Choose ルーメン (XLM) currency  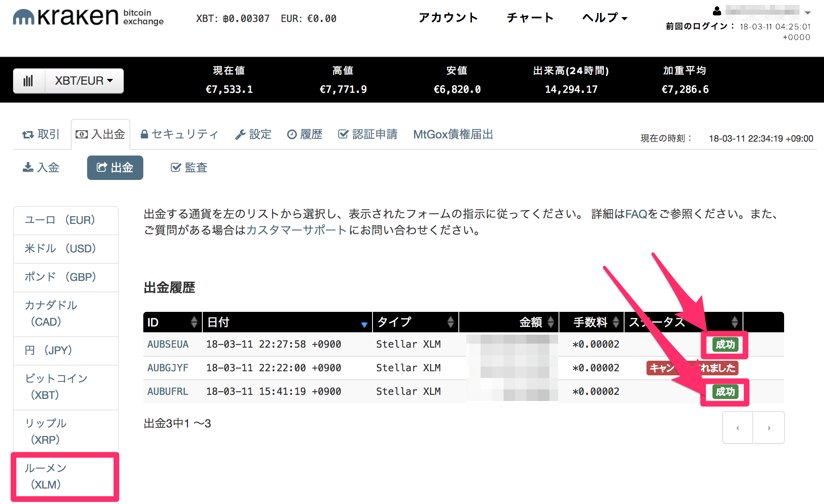click(x=66, y=477)
